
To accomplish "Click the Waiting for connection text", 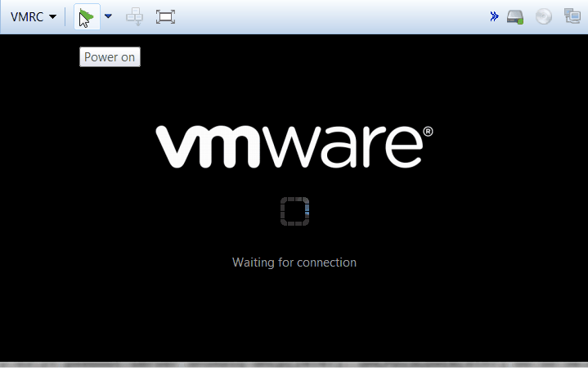I will [294, 263].
